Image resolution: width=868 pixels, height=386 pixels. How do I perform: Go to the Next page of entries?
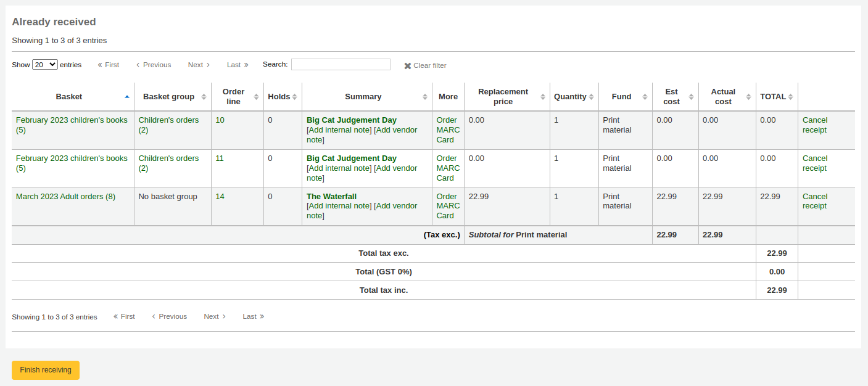pyautogui.click(x=198, y=64)
